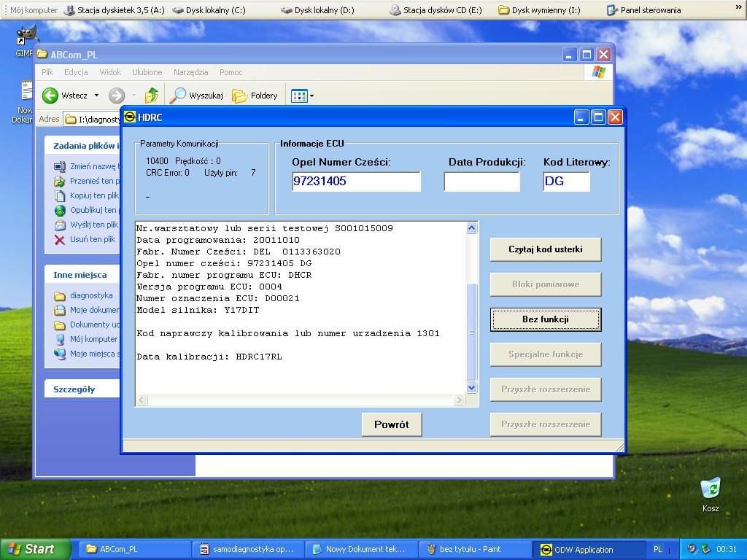Open Wyszukaj search in ABCom_PL toolbar
The height and width of the screenshot is (560, 747).
(x=197, y=96)
